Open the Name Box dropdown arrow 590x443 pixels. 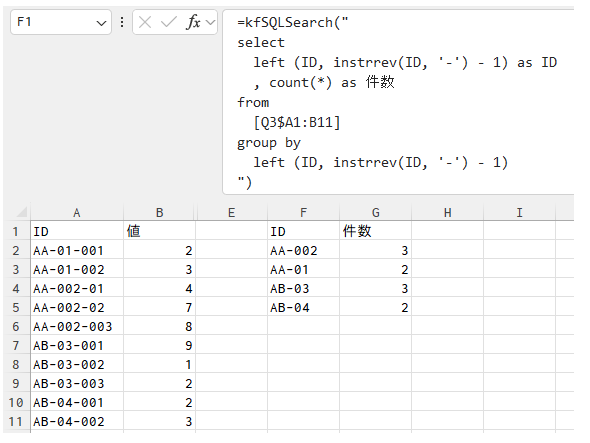tap(101, 23)
